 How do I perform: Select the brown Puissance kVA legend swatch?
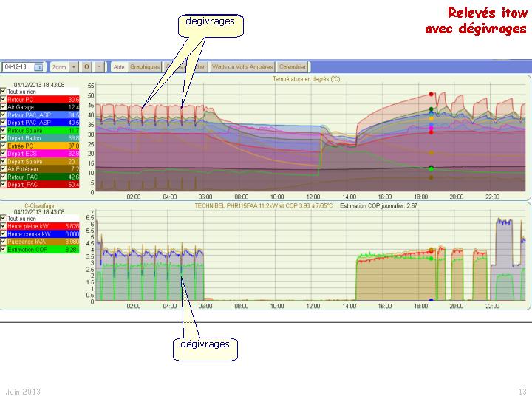pos(43,242)
